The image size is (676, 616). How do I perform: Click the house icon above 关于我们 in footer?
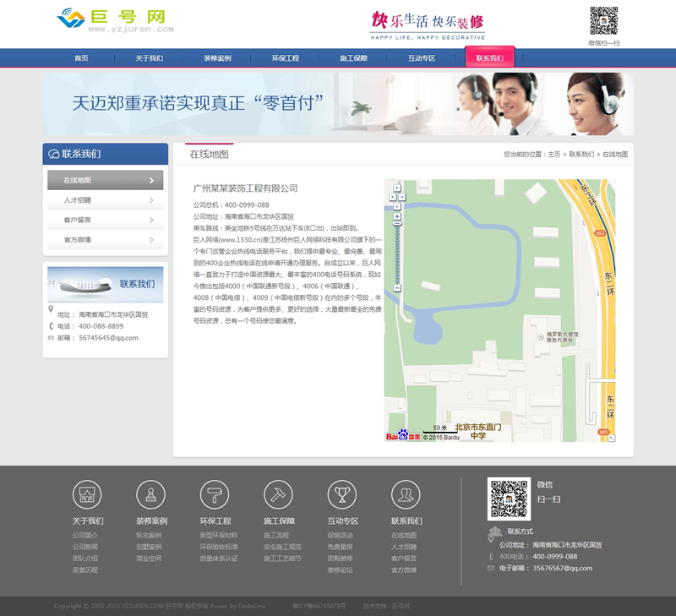coord(87,494)
